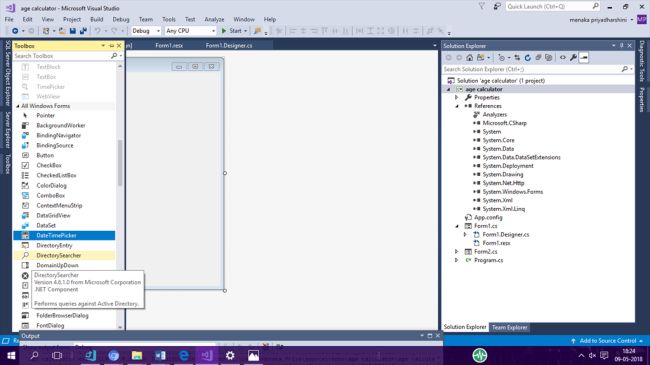Open the Analyze menu
Viewport: 650px width, 365px height.
point(214,19)
